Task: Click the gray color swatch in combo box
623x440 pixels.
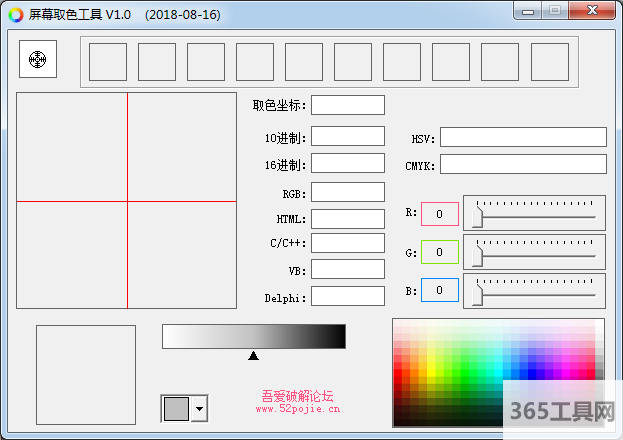Action: click(176, 408)
